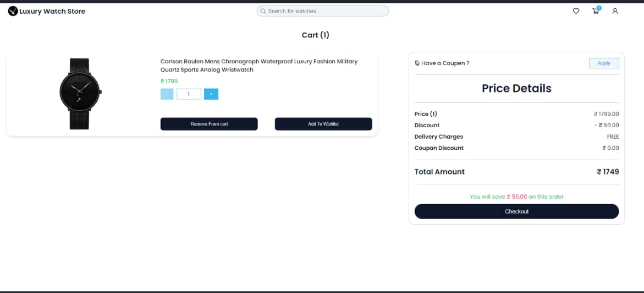Click the coupon tag icon
Viewport: 644px width, 293px height.
(417, 63)
